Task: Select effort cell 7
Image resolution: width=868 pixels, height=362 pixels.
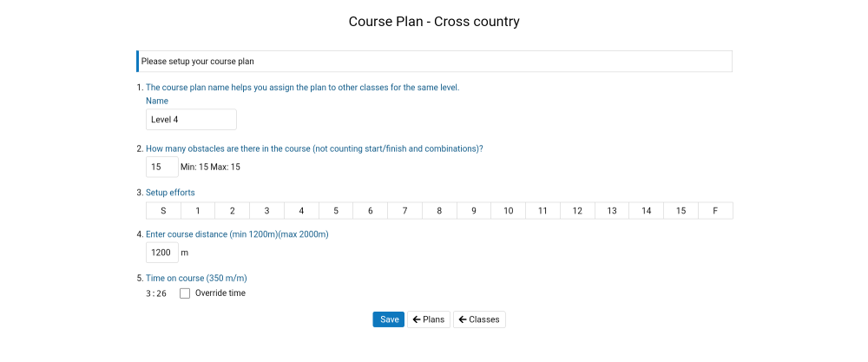Action: pyautogui.click(x=404, y=211)
